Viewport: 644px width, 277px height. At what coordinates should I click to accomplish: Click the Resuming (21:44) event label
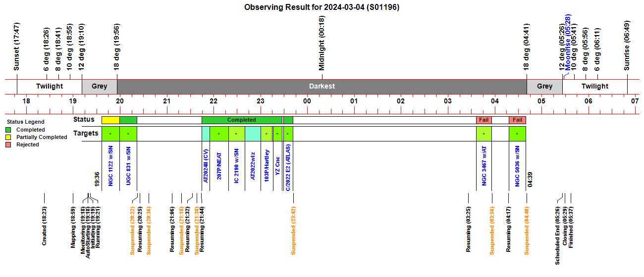click(x=202, y=230)
